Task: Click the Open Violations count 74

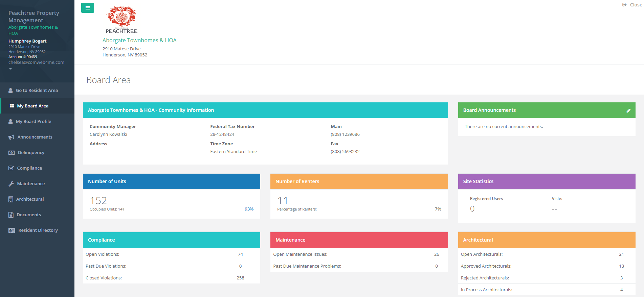Action: click(240, 254)
